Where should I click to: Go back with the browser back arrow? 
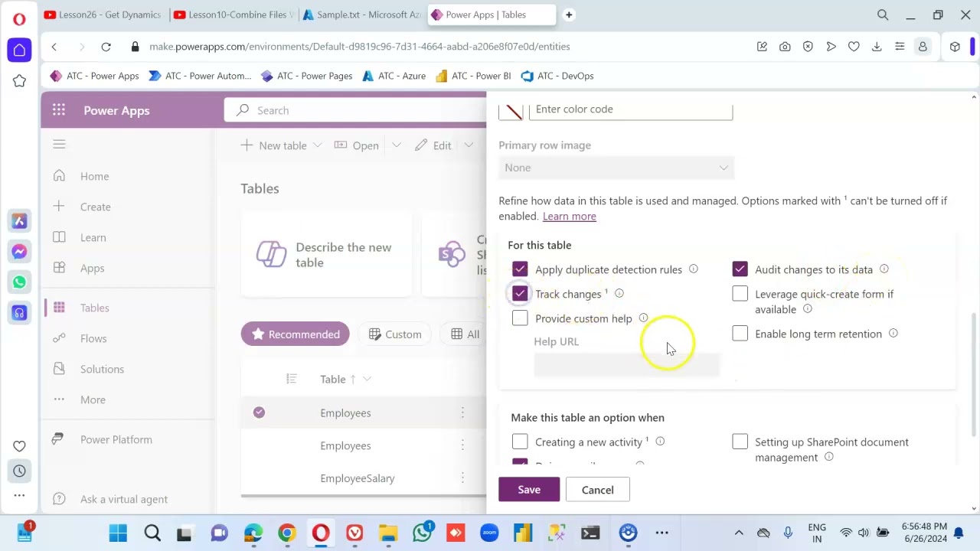(54, 47)
